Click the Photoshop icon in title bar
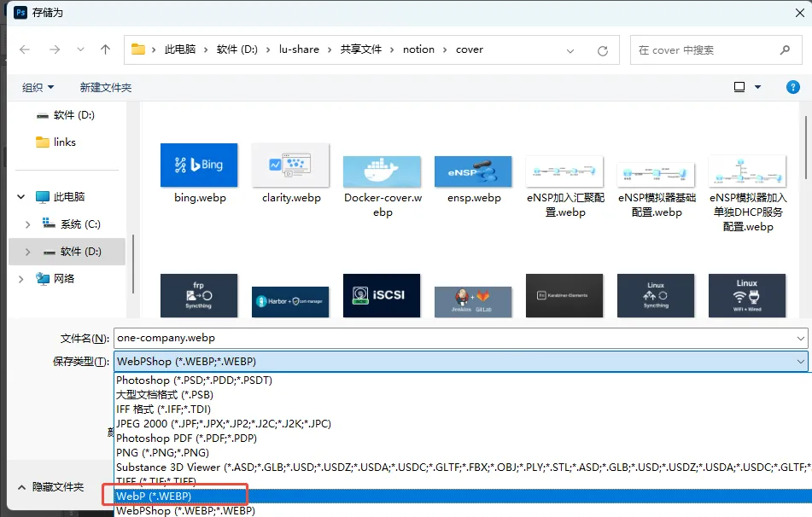812x517 pixels. 20,13
